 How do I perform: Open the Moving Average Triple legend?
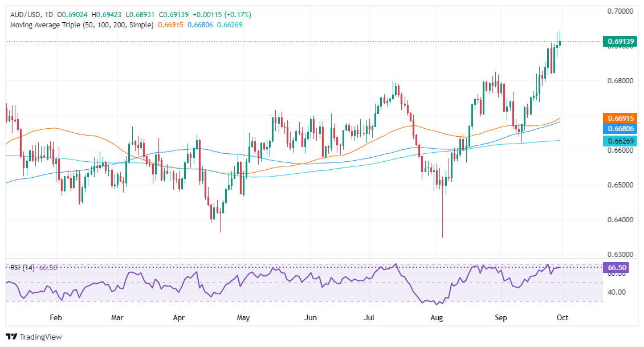80,25
